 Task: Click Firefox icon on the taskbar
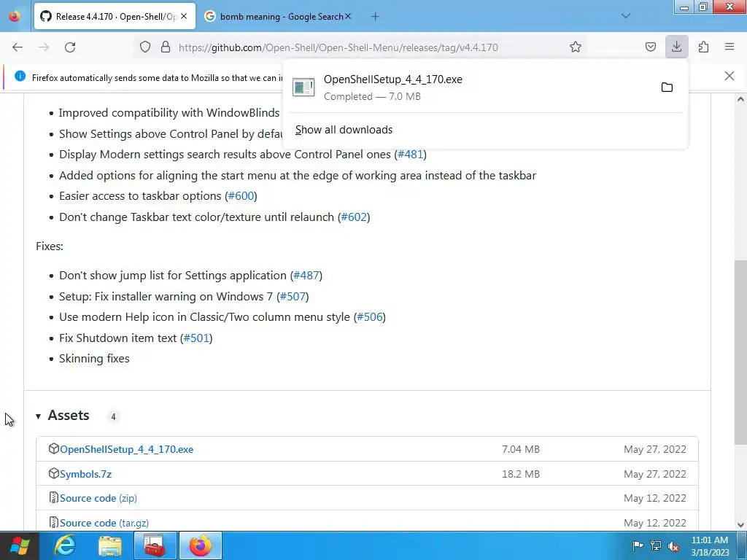pos(201,545)
